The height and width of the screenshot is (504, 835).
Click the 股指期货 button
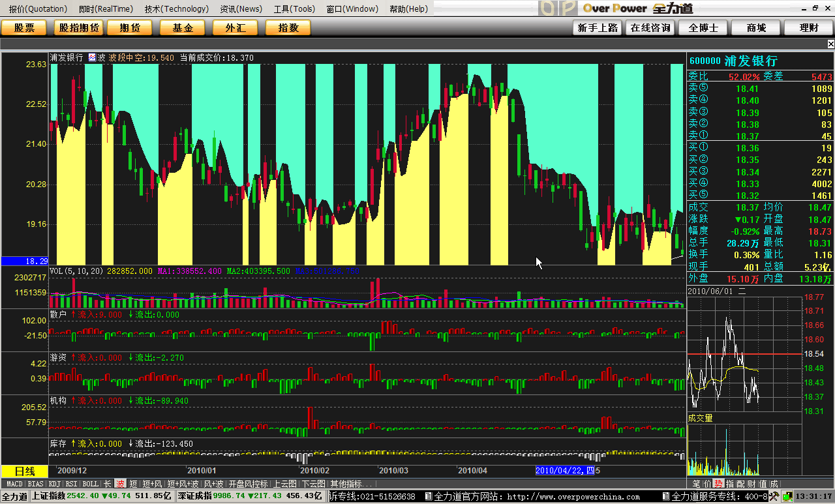[79, 27]
